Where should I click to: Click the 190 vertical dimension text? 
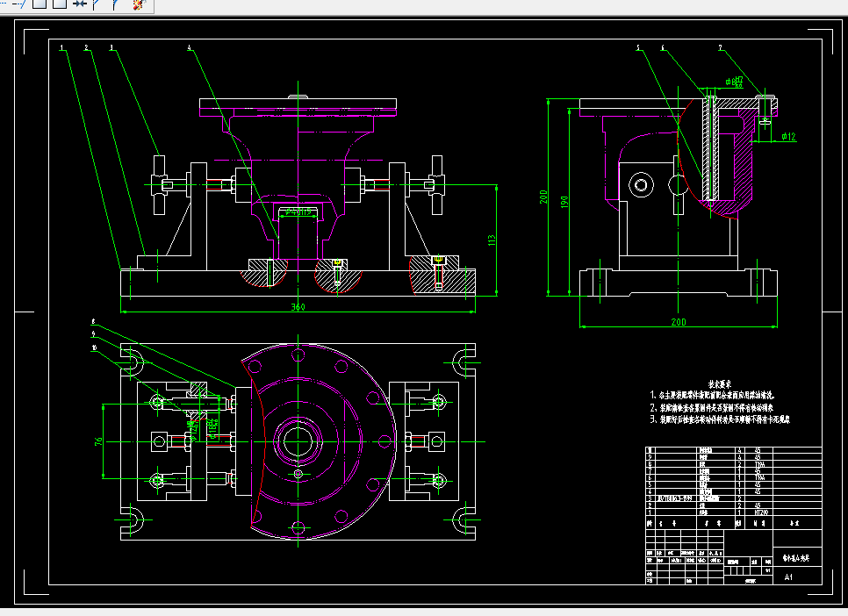564,202
